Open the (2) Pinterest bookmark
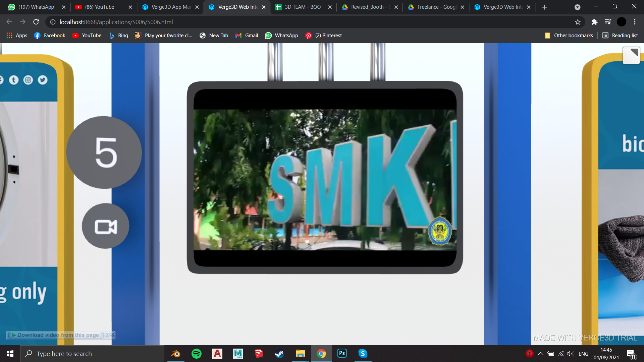This screenshot has height=362, width=644. (324, 36)
